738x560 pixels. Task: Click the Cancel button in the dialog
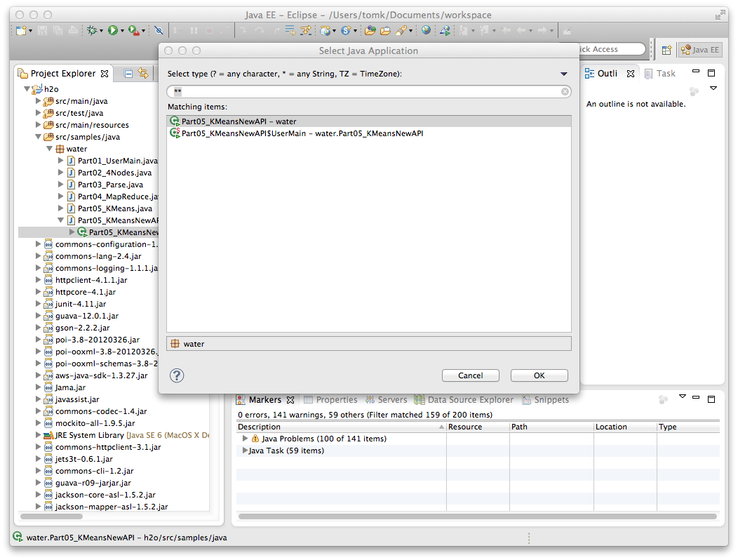click(x=470, y=375)
